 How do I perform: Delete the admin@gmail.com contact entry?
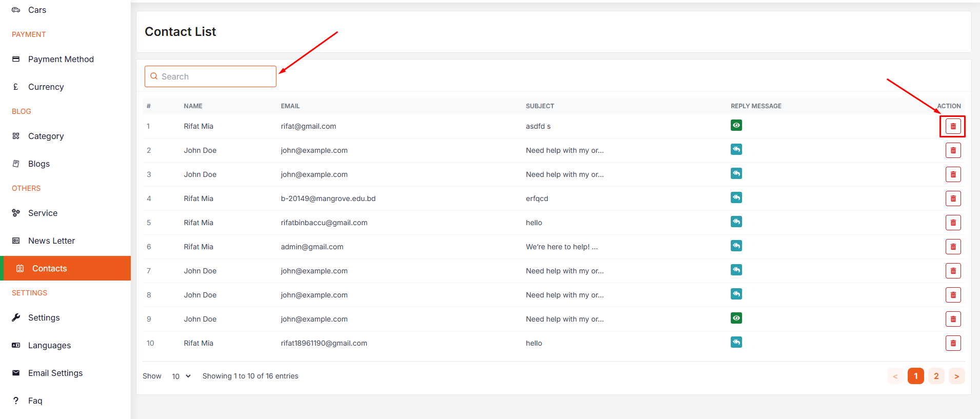click(x=953, y=247)
